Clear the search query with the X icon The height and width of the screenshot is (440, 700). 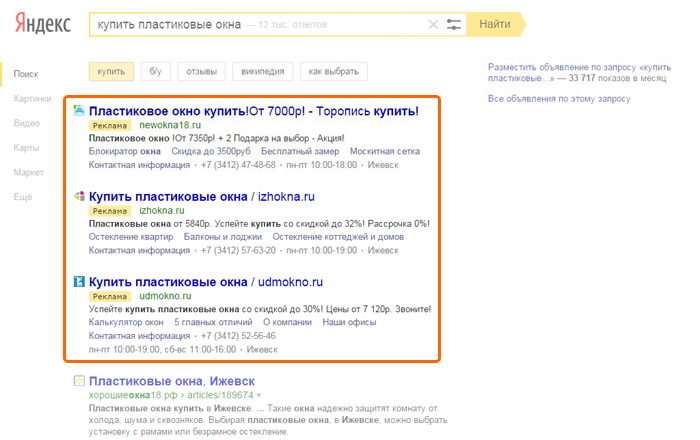[x=433, y=25]
